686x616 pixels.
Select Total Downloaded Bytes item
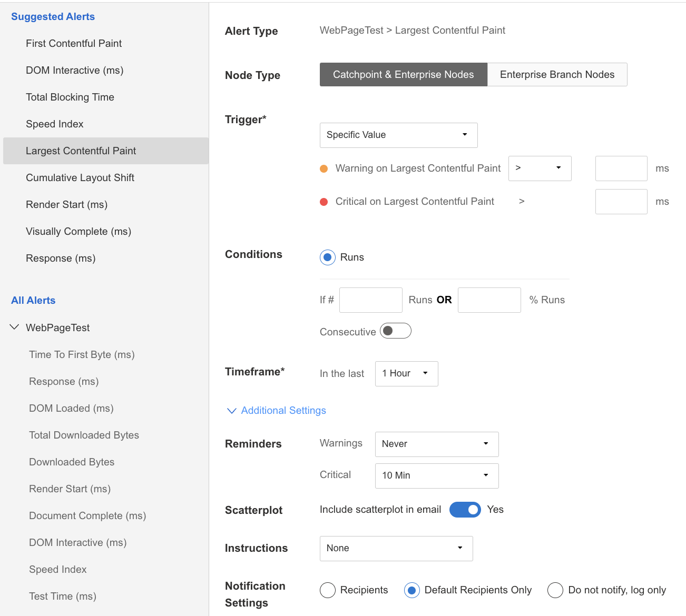pyautogui.click(x=84, y=435)
